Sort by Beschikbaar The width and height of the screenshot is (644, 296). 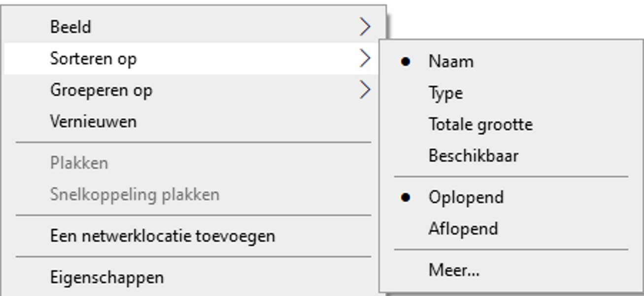473,156
